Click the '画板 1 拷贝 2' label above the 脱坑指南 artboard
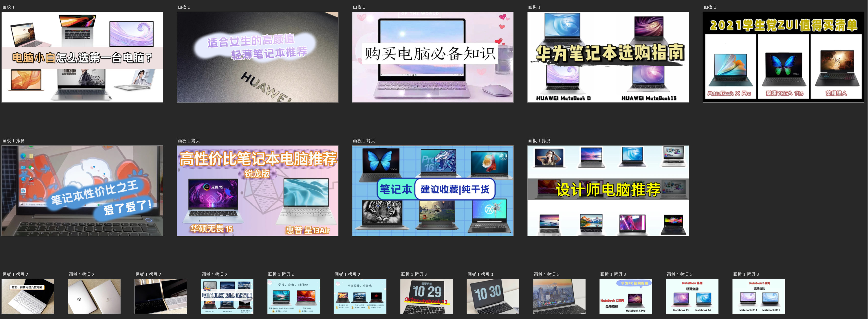Image resolution: width=868 pixels, height=319 pixels. pos(214,274)
